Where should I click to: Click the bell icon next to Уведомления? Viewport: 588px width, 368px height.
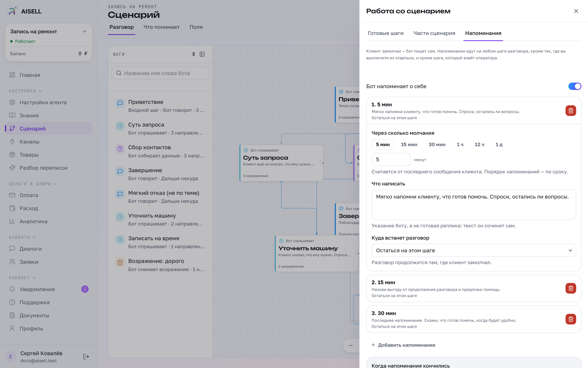(x=12, y=289)
